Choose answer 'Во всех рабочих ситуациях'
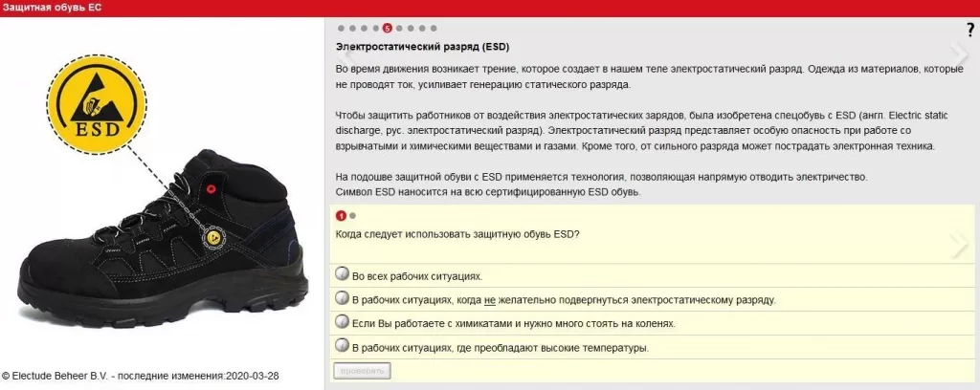 (342, 274)
